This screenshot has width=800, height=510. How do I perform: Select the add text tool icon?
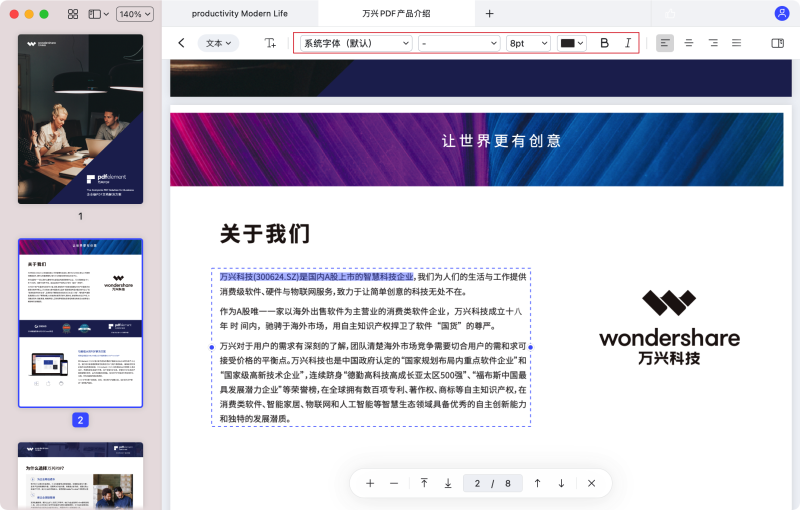point(270,43)
